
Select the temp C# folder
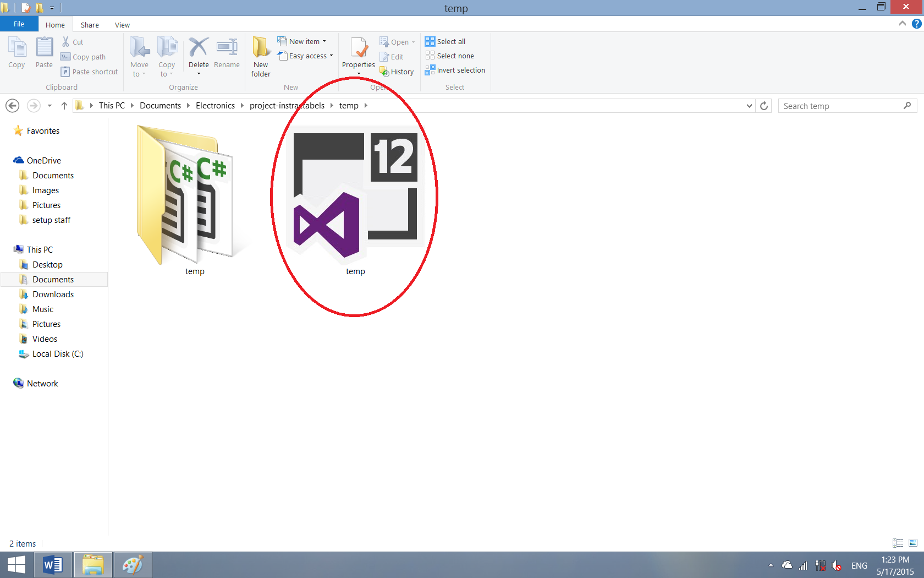[x=190, y=200]
